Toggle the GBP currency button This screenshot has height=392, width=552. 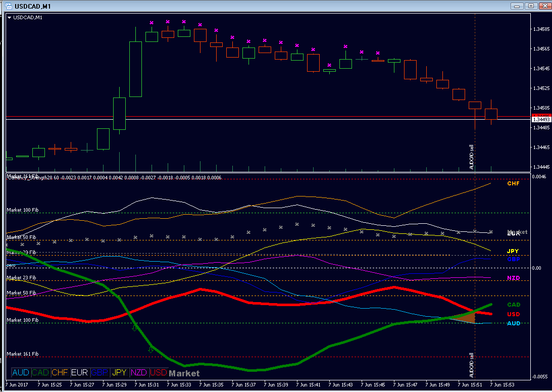(99, 372)
